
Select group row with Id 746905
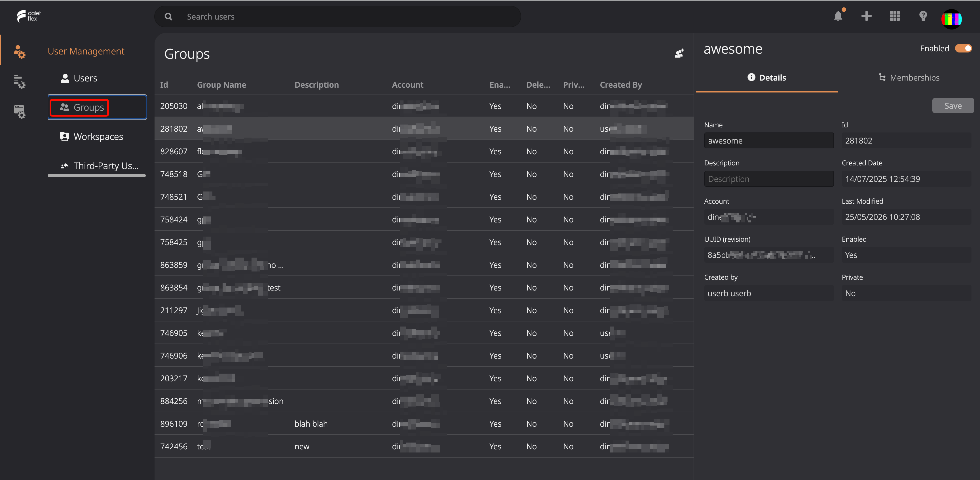tap(424, 333)
